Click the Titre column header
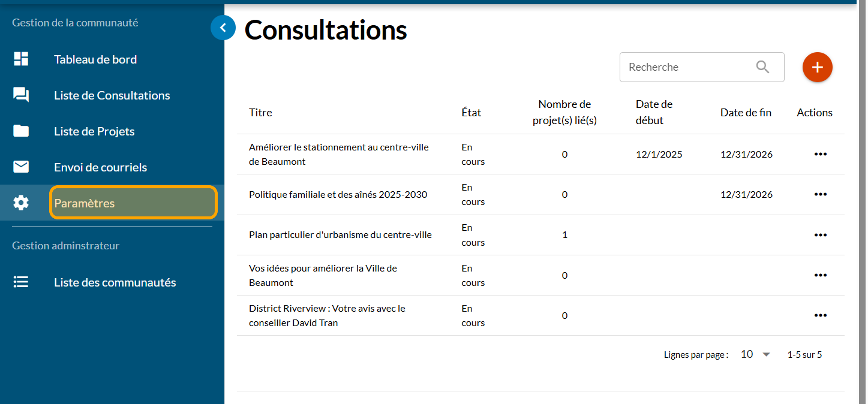868x404 pixels. pos(260,113)
